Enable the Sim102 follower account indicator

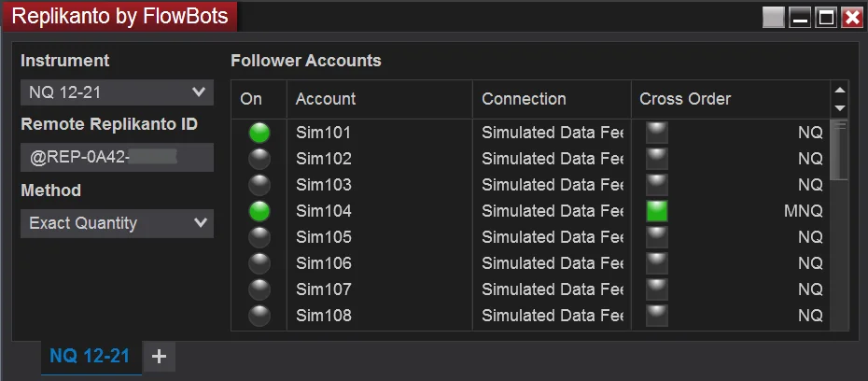click(259, 159)
